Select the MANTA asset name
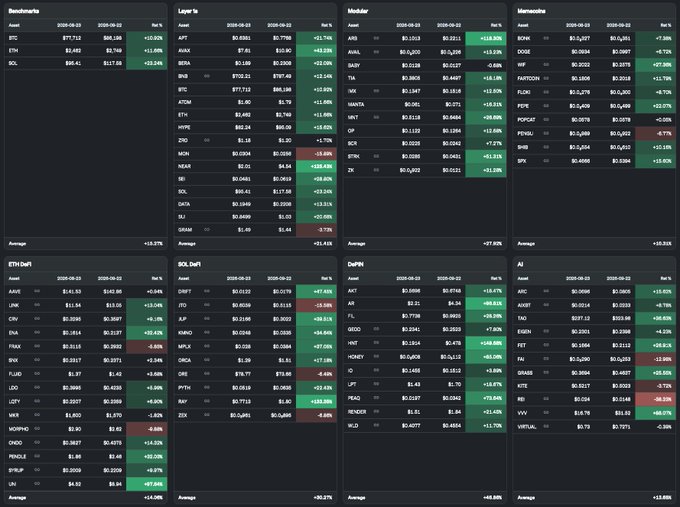 coord(356,105)
